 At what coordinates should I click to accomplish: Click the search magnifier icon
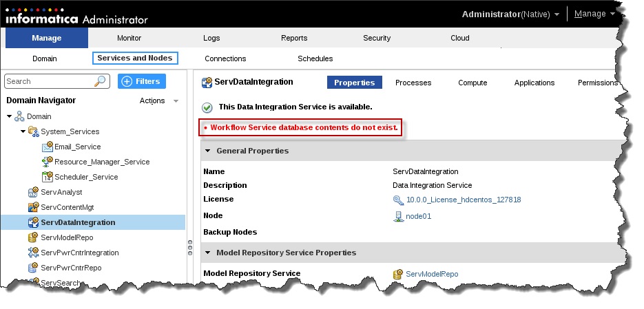pyautogui.click(x=100, y=81)
